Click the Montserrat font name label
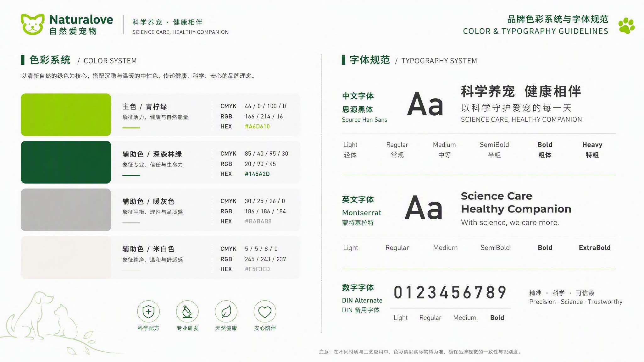Image resolution: width=644 pixels, height=362 pixels. point(362,213)
